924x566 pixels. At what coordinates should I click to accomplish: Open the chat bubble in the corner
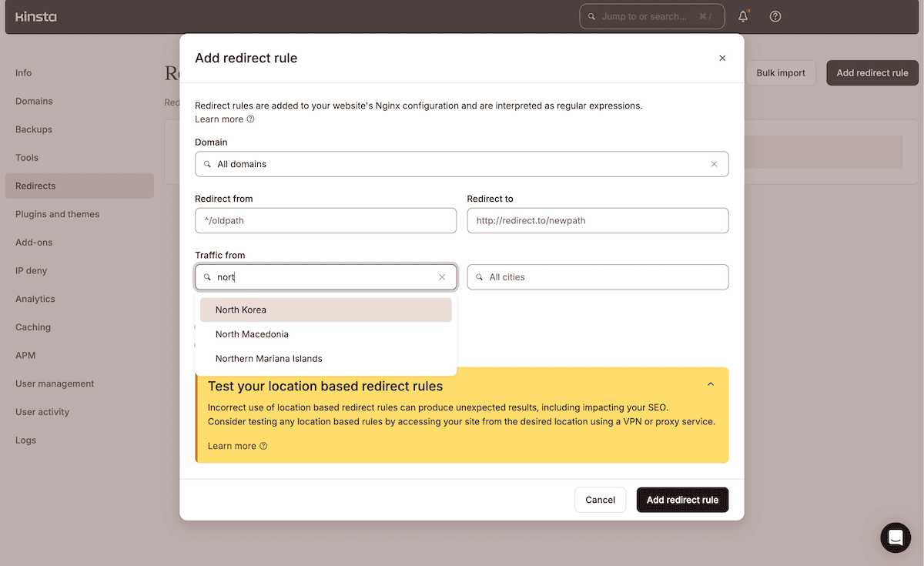point(895,538)
